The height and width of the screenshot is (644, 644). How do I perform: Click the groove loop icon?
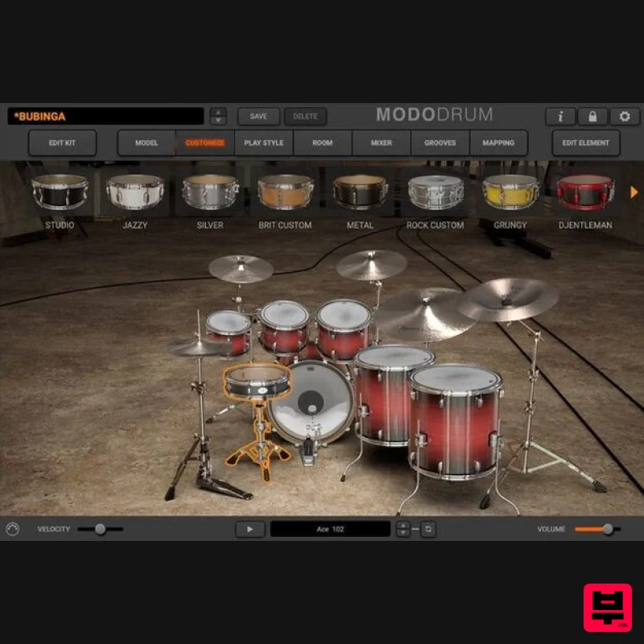pos(428,529)
